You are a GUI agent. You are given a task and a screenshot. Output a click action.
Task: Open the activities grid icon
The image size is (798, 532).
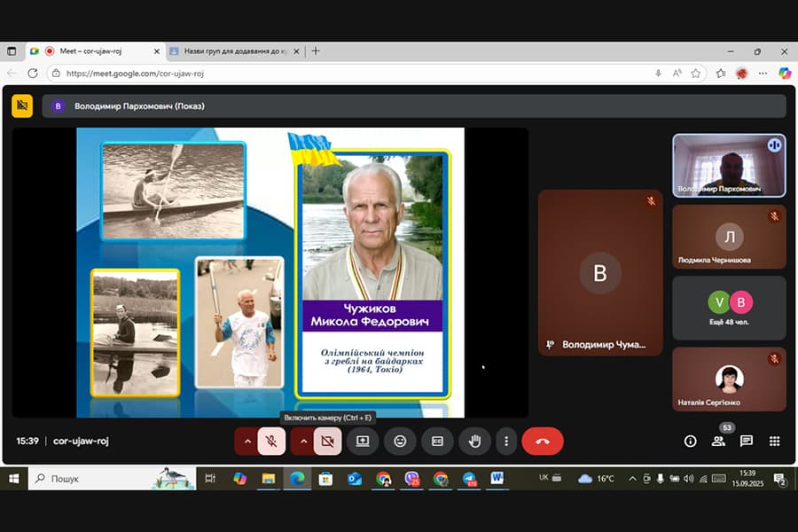[x=774, y=441]
